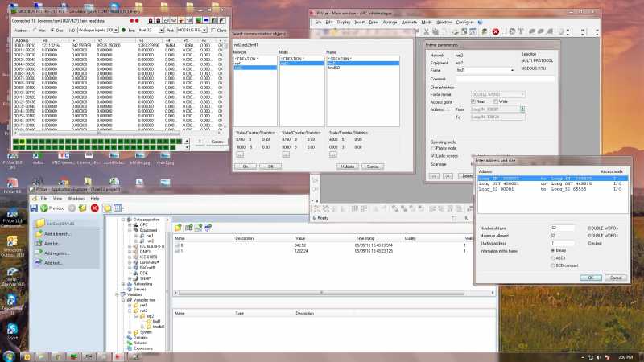Image resolution: width=644 pixels, height=362 pixels.
Task: Click the Add bit icon in the task pane
Action: click(x=39, y=244)
